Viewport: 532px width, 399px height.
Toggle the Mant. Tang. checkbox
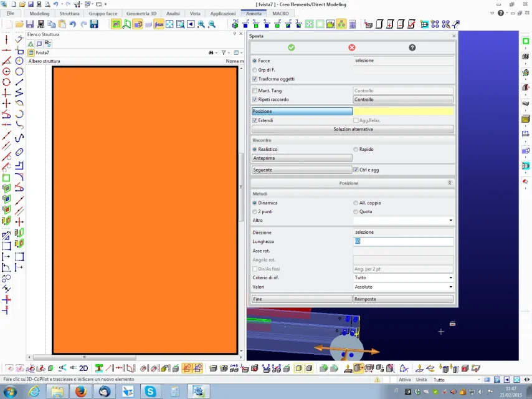click(x=255, y=90)
